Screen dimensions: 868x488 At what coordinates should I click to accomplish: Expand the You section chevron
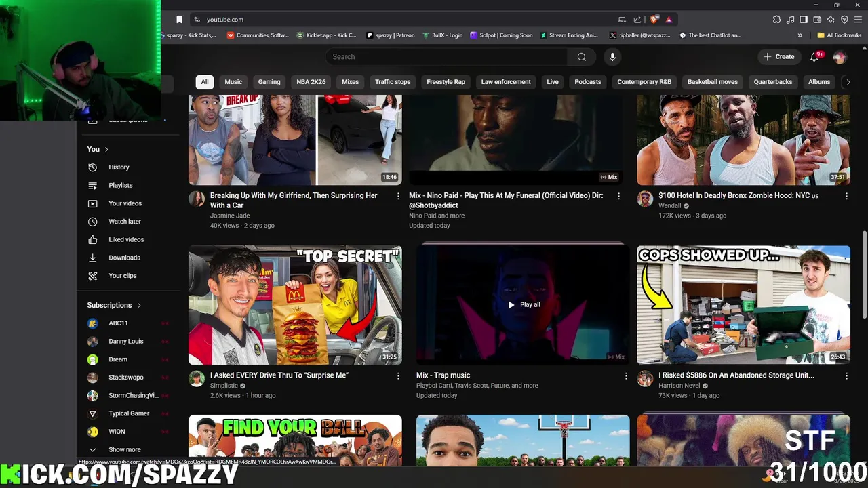coord(106,149)
